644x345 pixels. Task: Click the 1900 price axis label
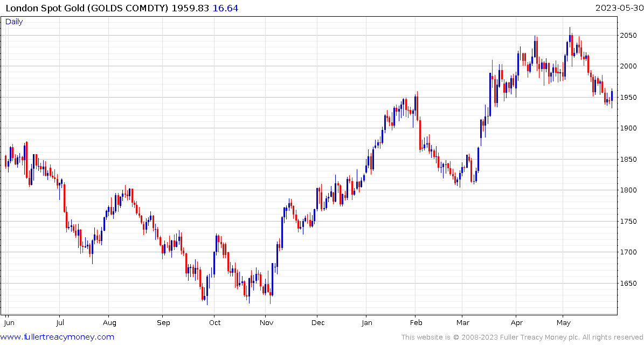[x=629, y=128]
